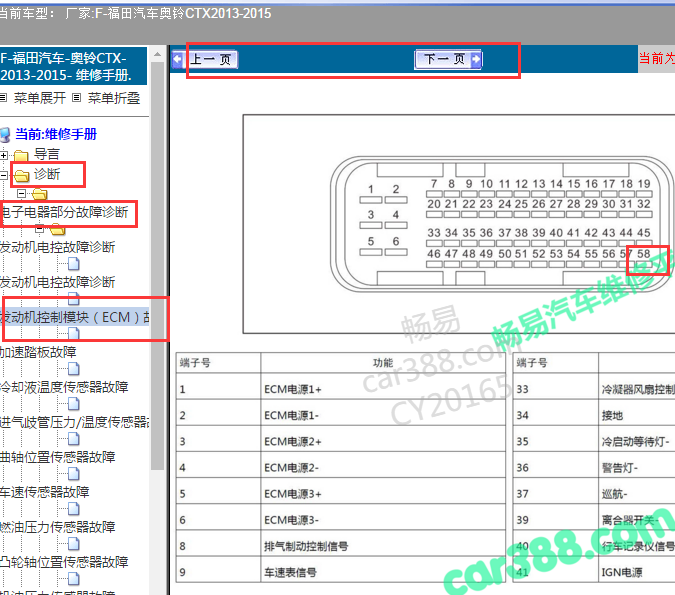
Task: Click sidebar scrollbar up arrow
Action: tap(157, 54)
